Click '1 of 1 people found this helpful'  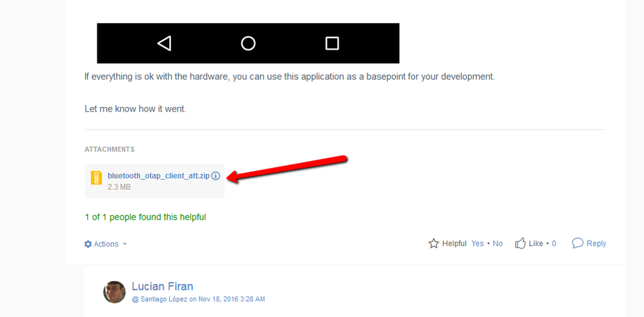[x=145, y=217]
